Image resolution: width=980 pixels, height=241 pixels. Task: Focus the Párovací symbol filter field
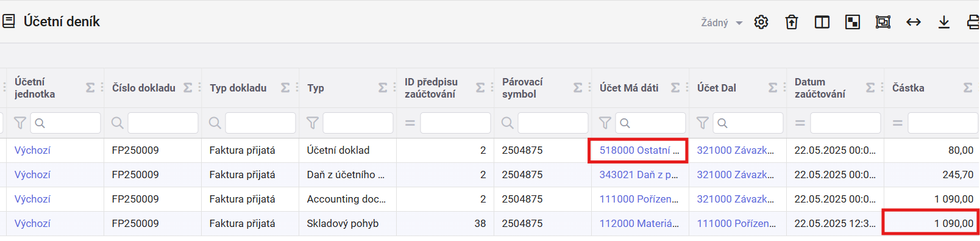coord(553,123)
